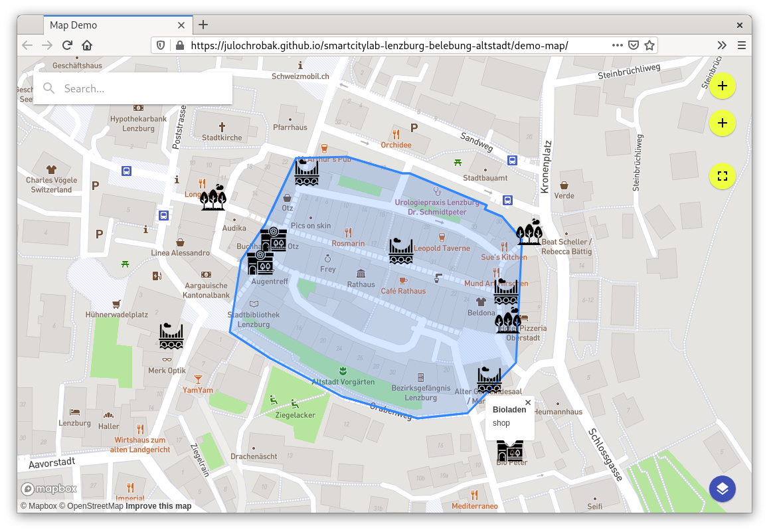Open the Firefox hamburger menu
Viewport: 769px width, 532px height.
[742, 46]
